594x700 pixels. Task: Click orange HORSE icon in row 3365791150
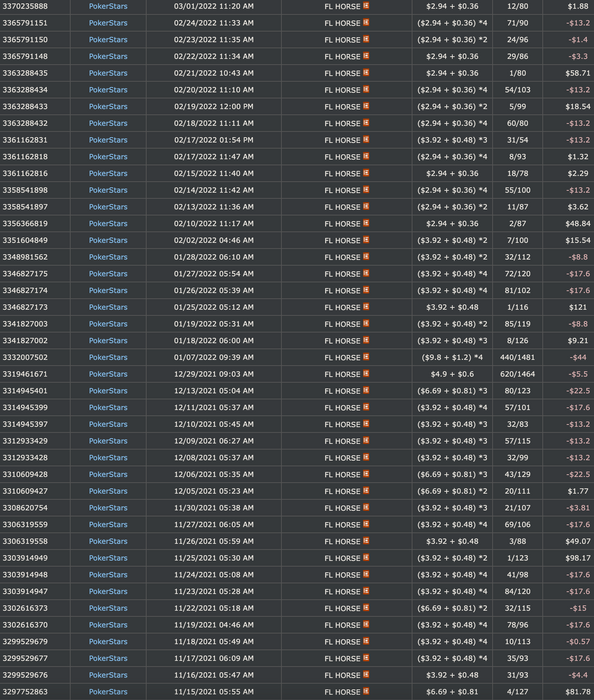366,39
